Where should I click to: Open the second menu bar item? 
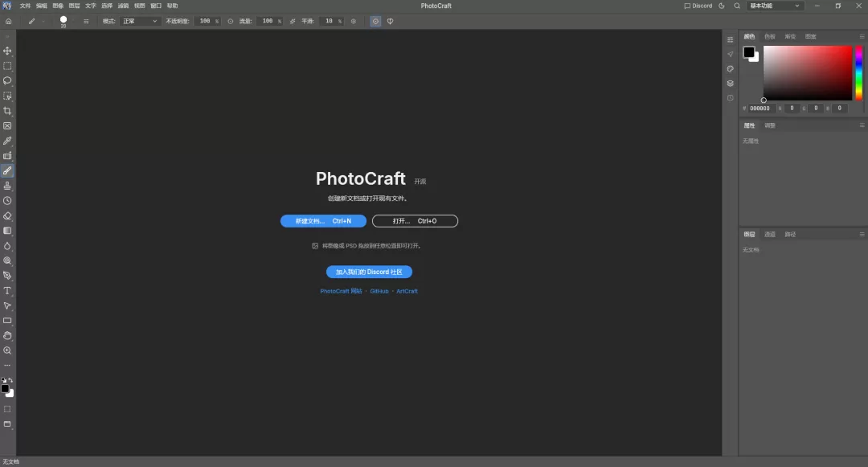pyautogui.click(x=42, y=6)
